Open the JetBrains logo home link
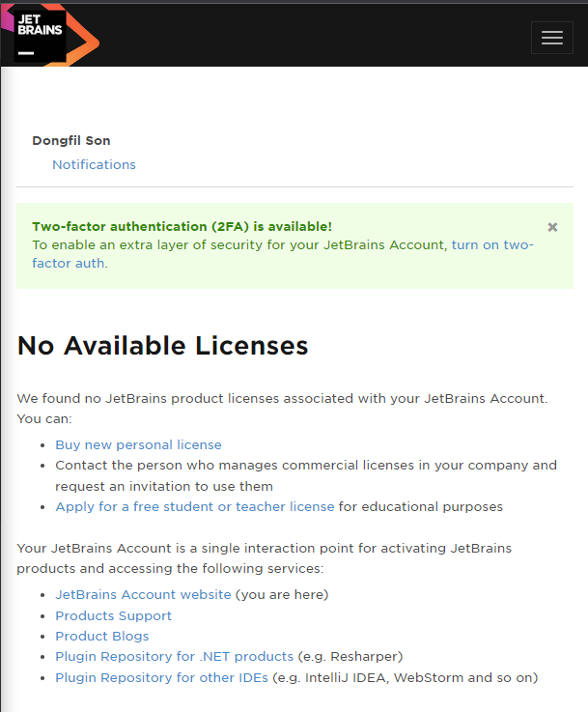Screen dimensions: 588x712 pos(50,36)
